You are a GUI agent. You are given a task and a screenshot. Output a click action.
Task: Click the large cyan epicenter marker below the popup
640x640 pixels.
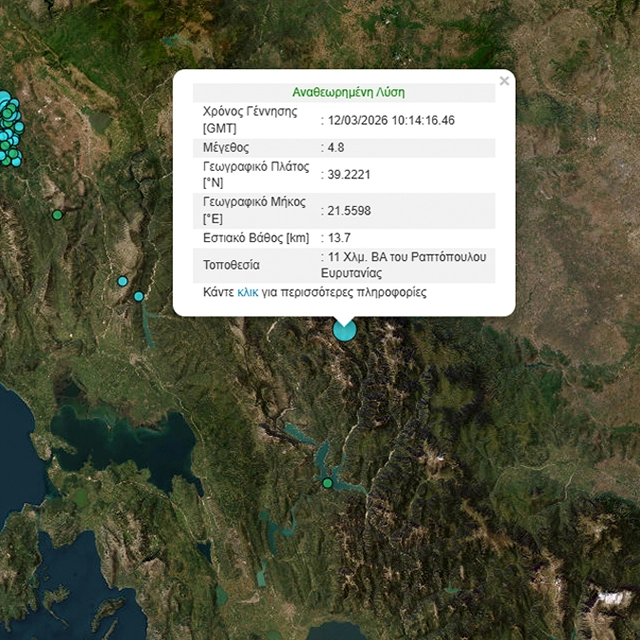pos(344,328)
